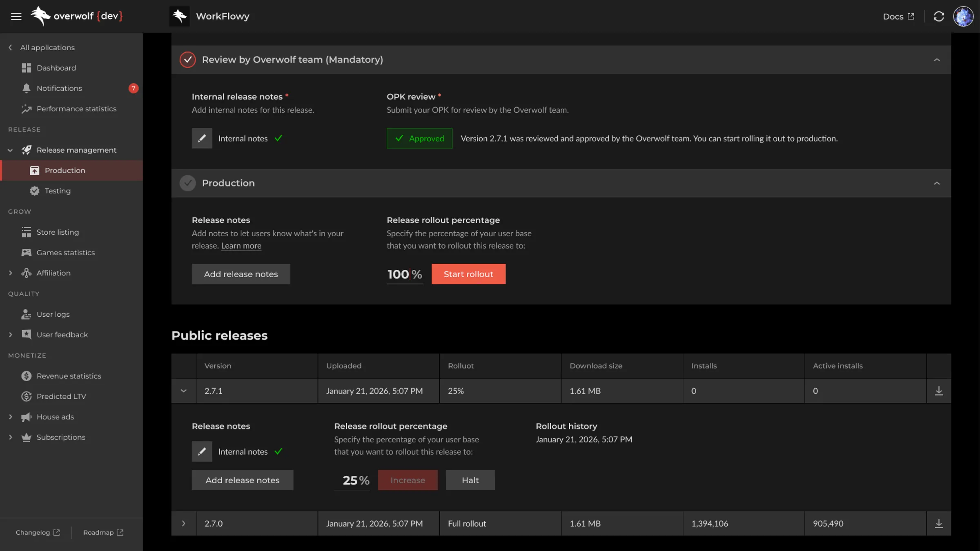Click the Overwolf dev logo
The width and height of the screenshot is (980, 551).
coord(77,16)
